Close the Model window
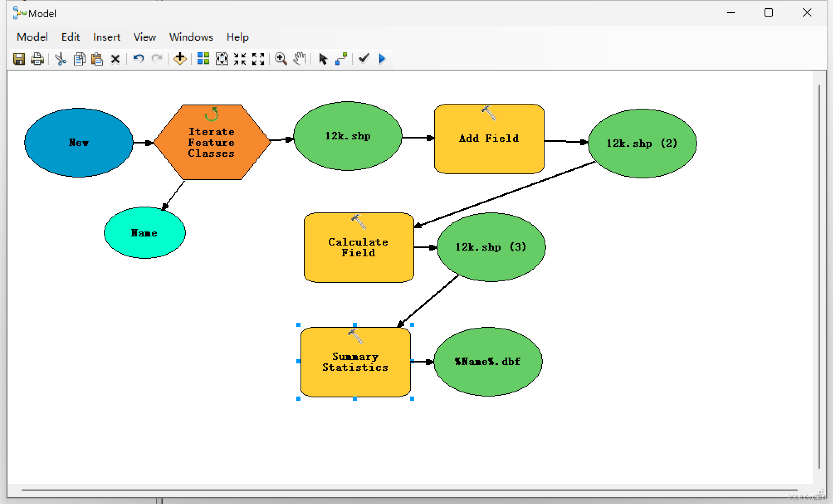Screen dimensions: 833x504 click(x=807, y=13)
